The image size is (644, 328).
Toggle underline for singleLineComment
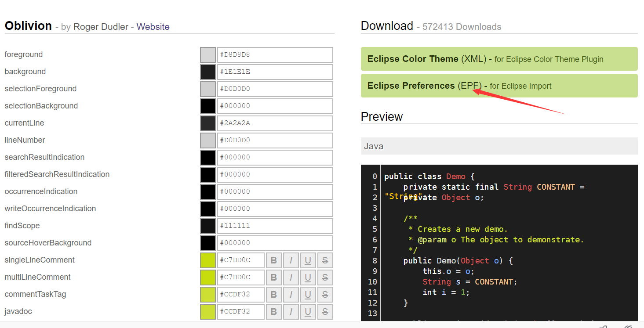coord(308,260)
